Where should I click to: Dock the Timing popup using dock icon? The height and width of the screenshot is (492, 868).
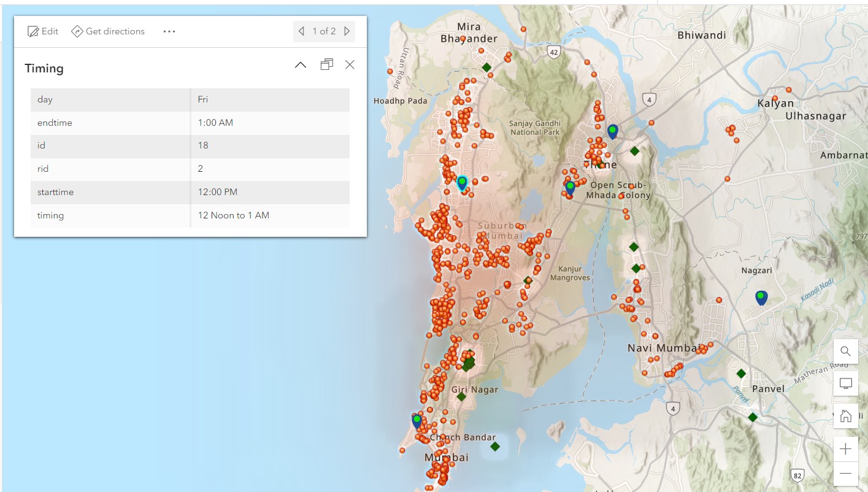(326, 64)
